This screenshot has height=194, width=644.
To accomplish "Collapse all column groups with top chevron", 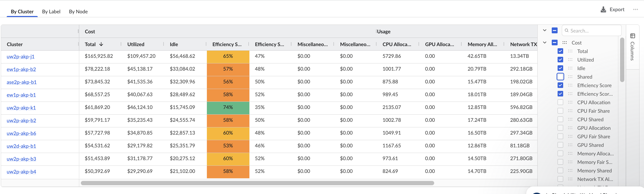I will pyautogui.click(x=545, y=30).
